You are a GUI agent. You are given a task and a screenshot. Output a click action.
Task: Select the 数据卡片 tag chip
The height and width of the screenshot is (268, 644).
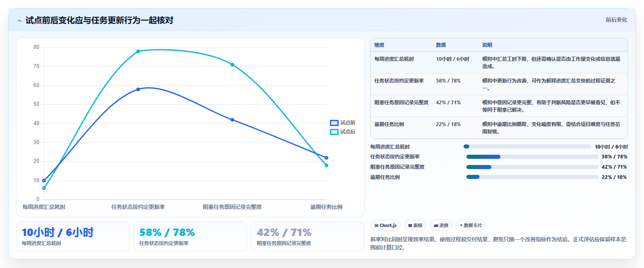click(471, 225)
